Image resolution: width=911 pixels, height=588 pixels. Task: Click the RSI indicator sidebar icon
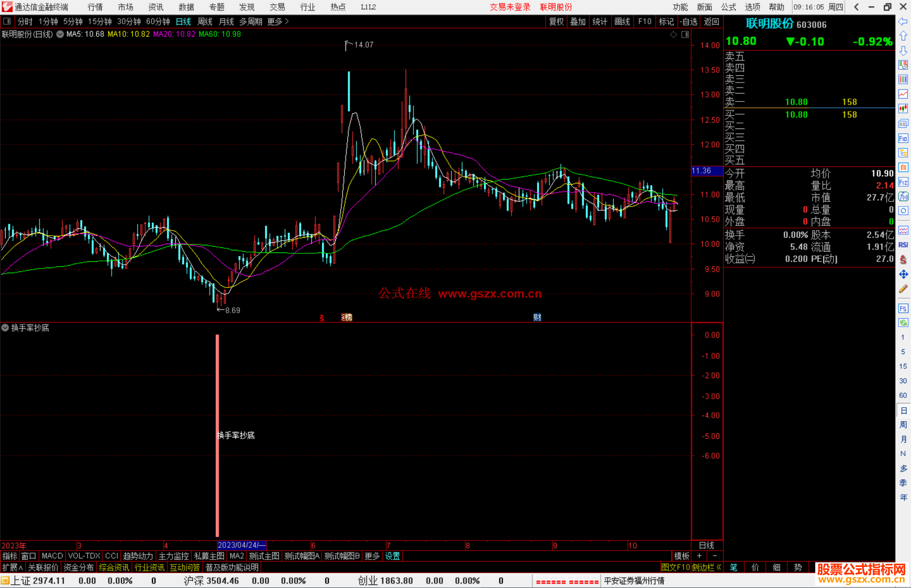click(x=903, y=245)
